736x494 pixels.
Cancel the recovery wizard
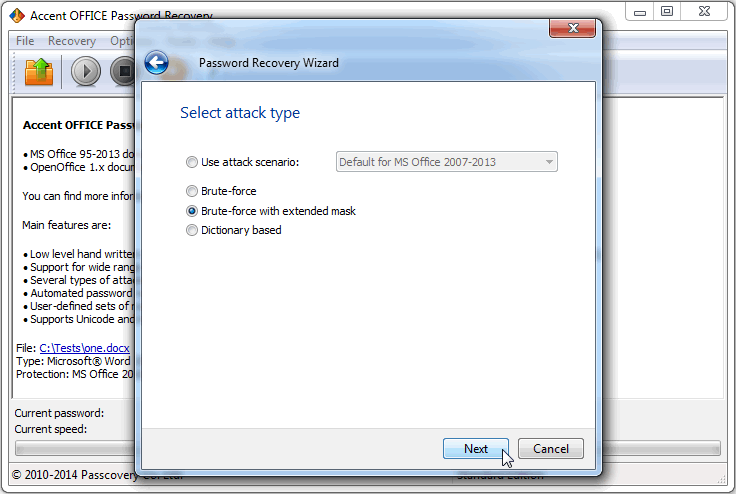tap(551, 449)
